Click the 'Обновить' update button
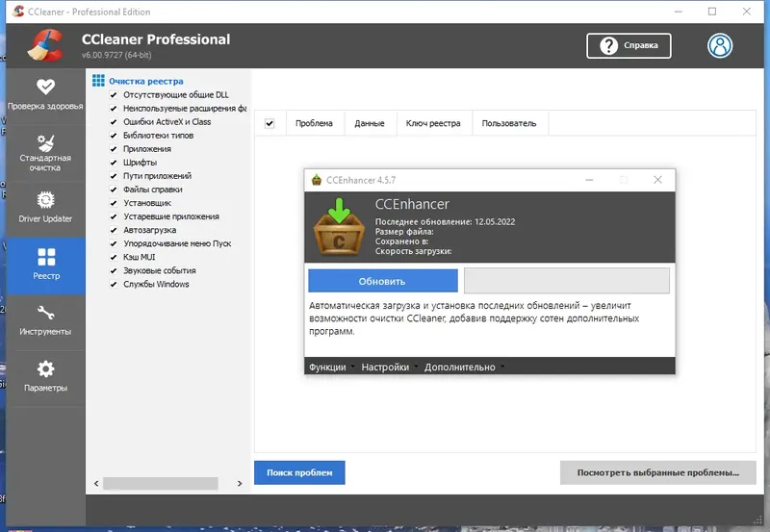The height and width of the screenshot is (532, 770). [x=382, y=281]
